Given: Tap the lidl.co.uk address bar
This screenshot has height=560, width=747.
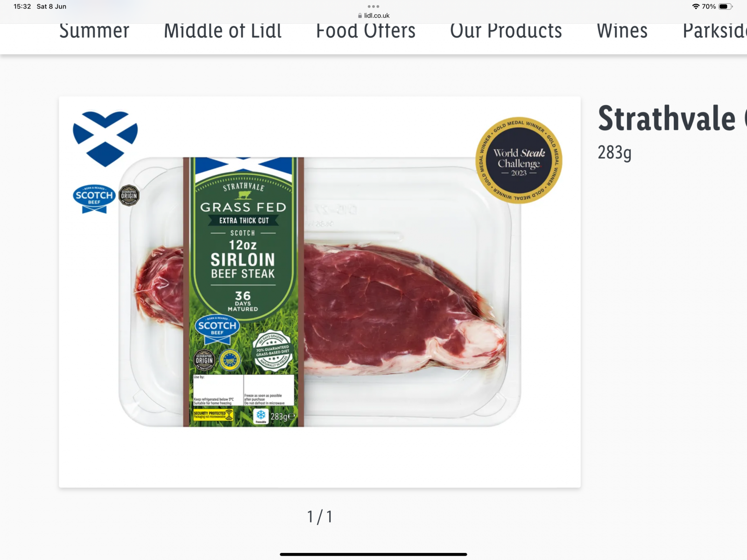Looking at the screenshot, I should point(373,15).
